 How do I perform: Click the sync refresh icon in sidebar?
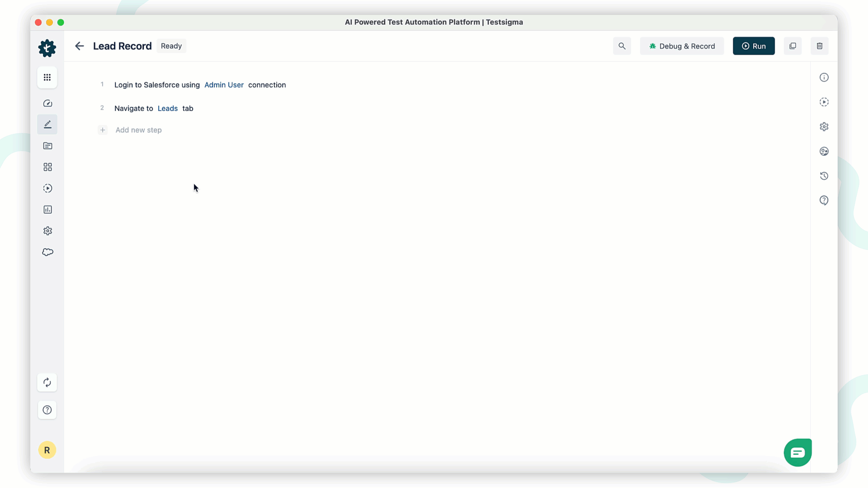[47, 383]
